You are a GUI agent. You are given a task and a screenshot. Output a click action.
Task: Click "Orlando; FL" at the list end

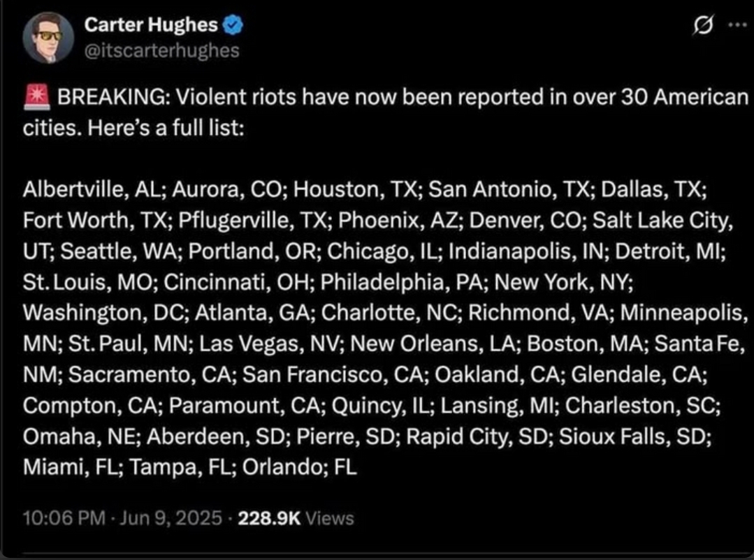300,466
